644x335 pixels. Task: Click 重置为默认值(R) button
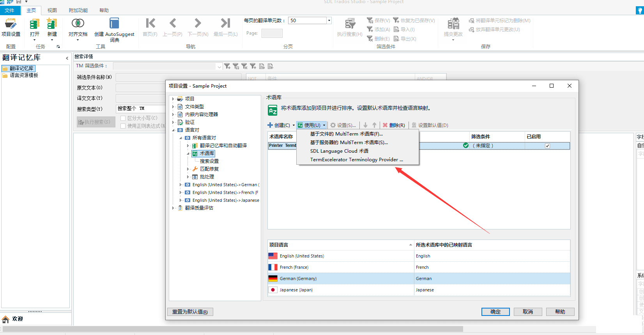[190, 312]
